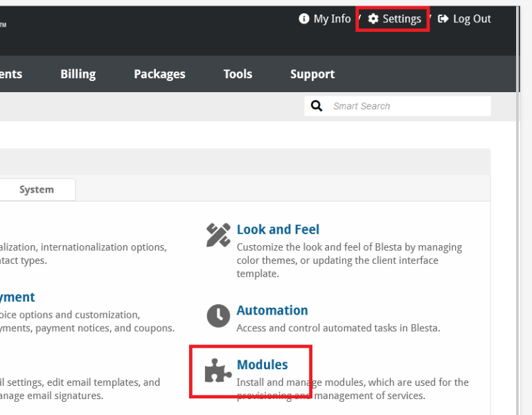
Task: Click the Automation clock icon
Action: (218, 315)
